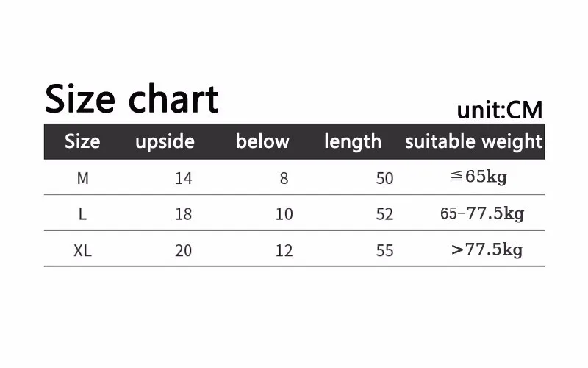Click the 'Size chart' title
The image size is (588, 368).
click(x=132, y=99)
